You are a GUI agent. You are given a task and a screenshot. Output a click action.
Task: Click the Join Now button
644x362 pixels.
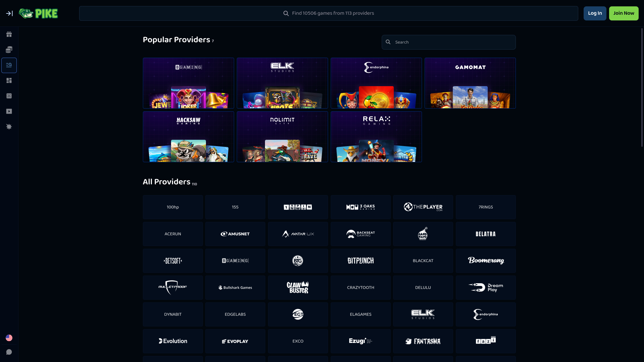pyautogui.click(x=624, y=13)
